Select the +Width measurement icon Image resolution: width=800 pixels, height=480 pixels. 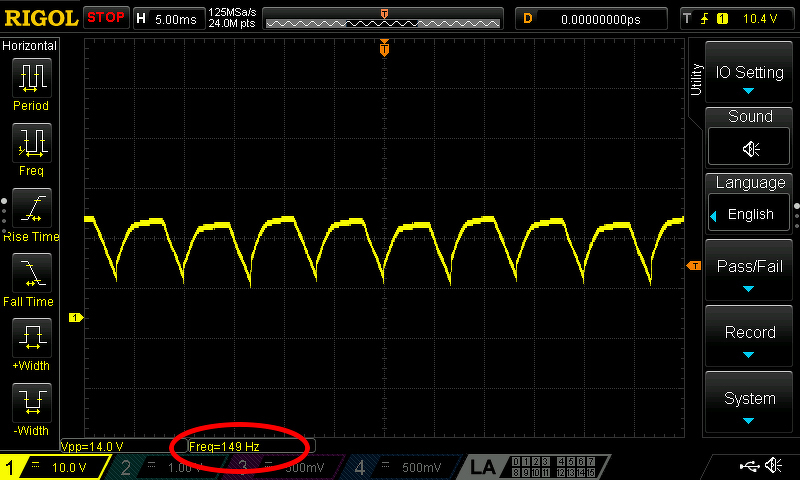tap(32, 338)
